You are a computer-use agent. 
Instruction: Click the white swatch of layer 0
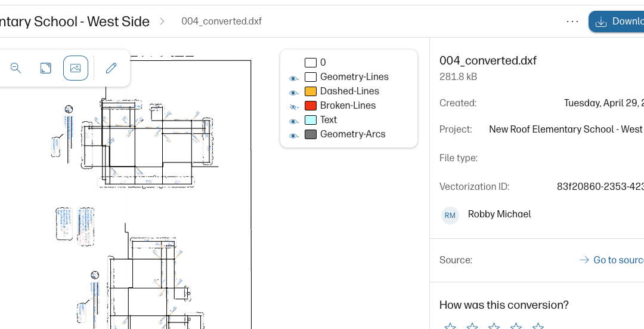tap(311, 63)
